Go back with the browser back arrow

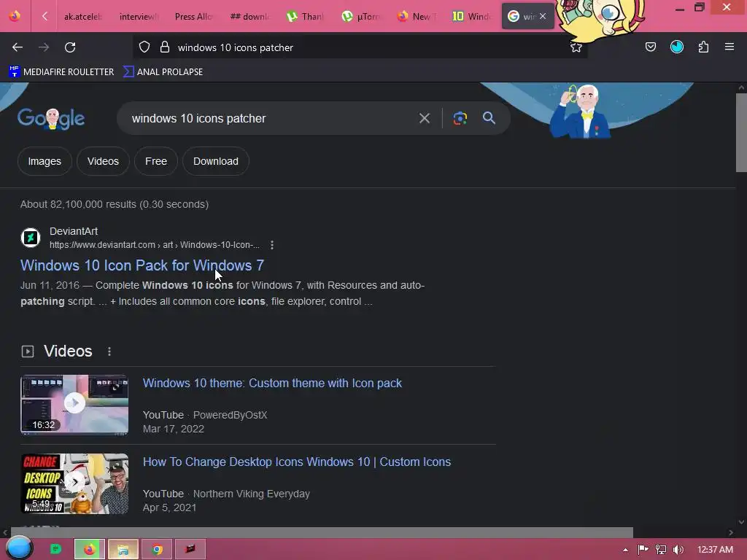[x=18, y=47]
